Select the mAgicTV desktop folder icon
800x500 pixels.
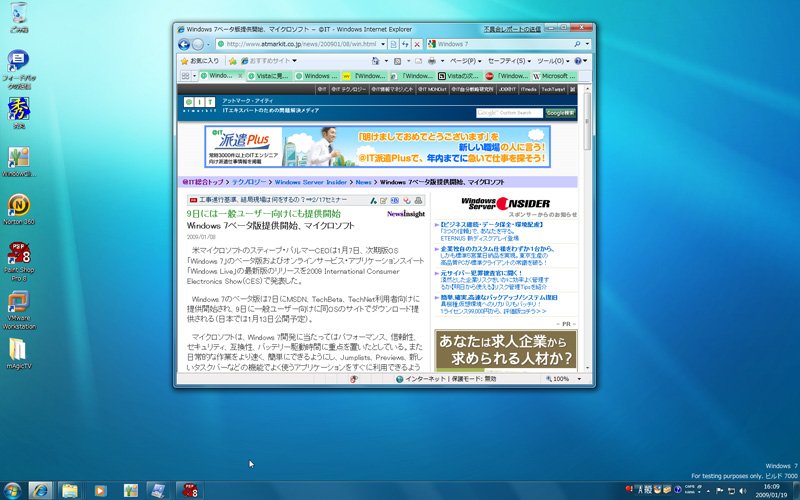pos(19,353)
